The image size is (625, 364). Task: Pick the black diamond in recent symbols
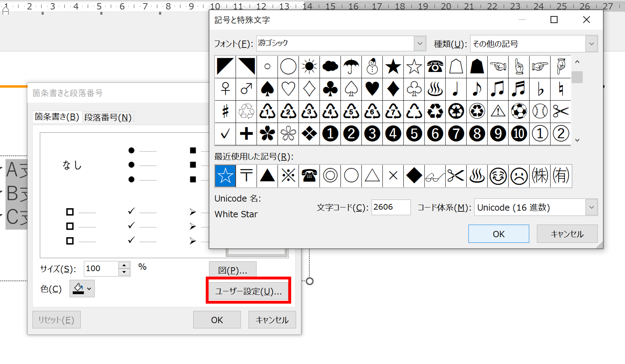pyautogui.click(x=414, y=176)
